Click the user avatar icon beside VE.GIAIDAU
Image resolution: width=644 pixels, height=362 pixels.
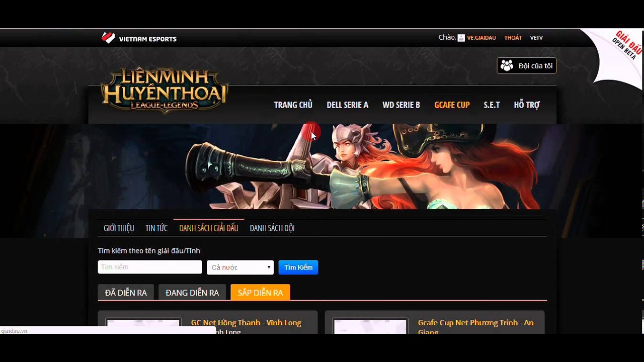coord(461,38)
